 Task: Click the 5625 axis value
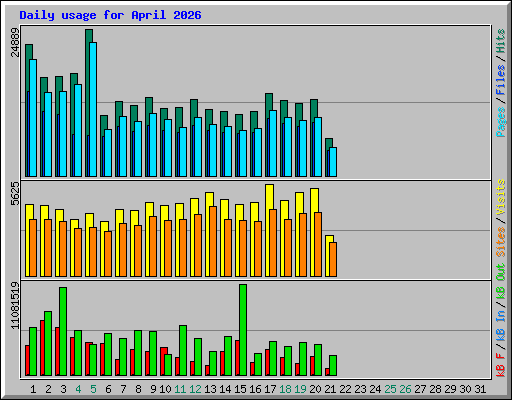click(15, 194)
